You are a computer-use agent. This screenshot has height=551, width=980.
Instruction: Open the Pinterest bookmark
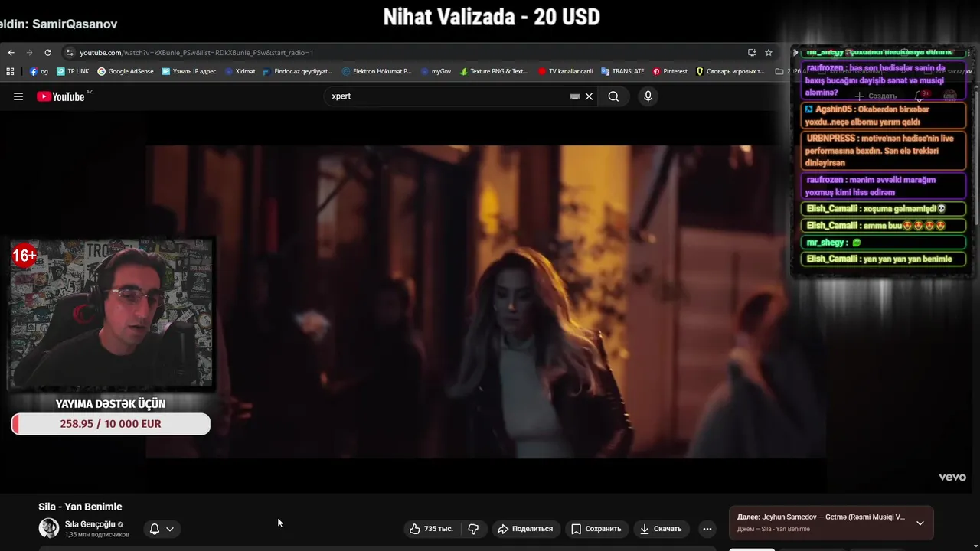pyautogui.click(x=670, y=71)
